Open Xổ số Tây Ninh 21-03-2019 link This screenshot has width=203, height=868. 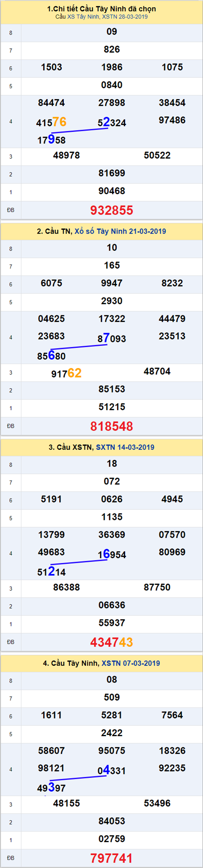[121, 231]
